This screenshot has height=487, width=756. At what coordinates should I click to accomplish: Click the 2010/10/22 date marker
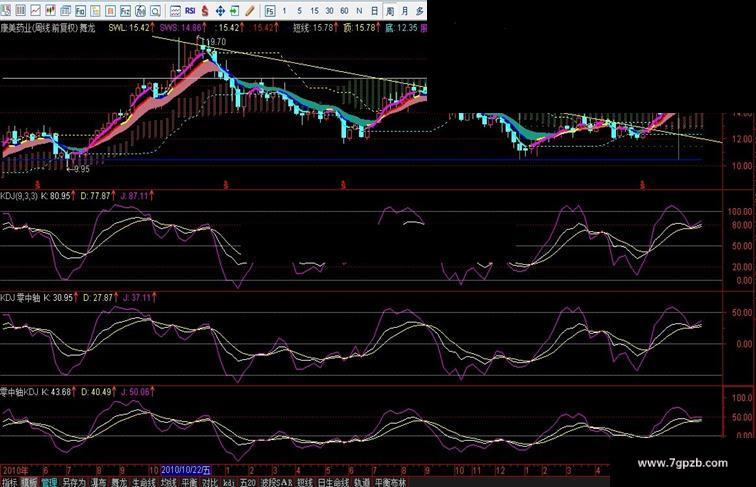(x=185, y=469)
